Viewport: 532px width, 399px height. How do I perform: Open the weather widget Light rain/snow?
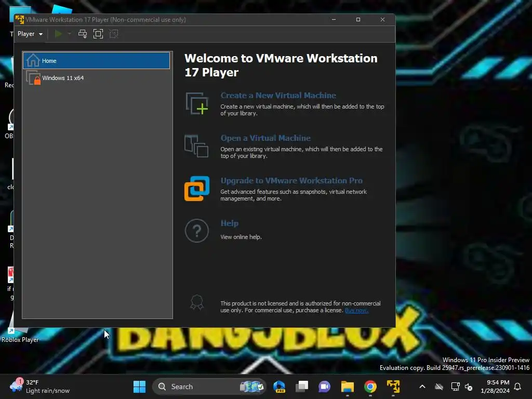[x=39, y=387]
